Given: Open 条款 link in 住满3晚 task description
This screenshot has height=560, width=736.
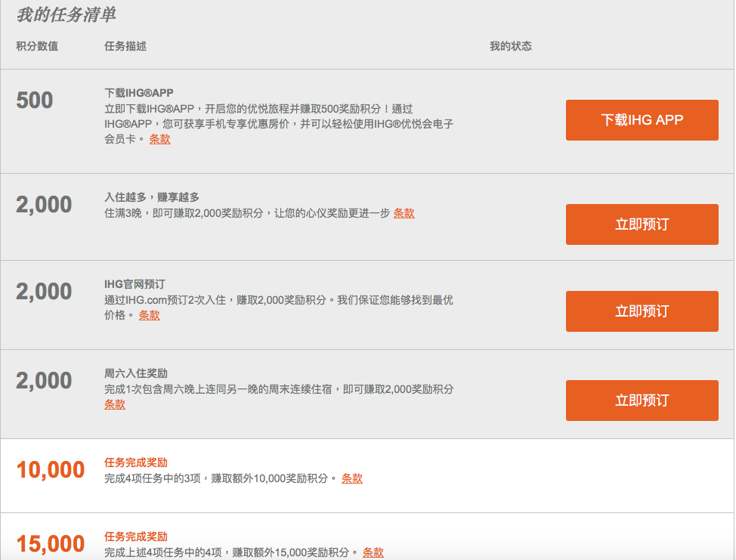Looking at the screenshot, I should coord(404,213).
